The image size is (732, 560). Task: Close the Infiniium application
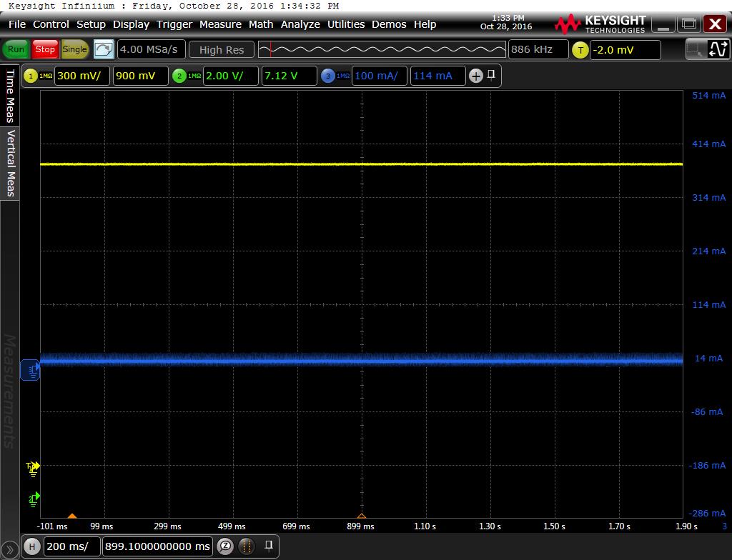(x=715, y=24)
